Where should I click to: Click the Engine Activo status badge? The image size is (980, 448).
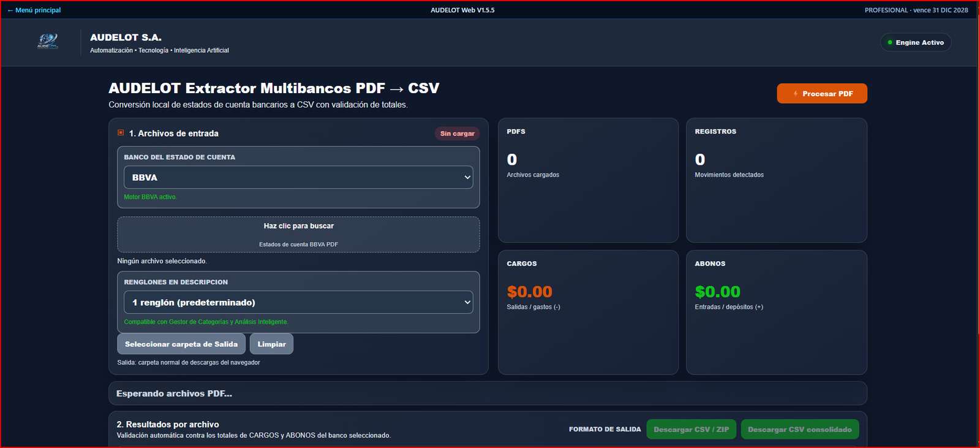point(916,42)
